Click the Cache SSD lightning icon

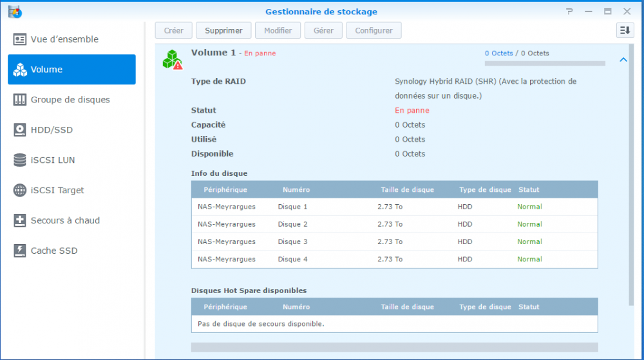click(x=20, y=251)
